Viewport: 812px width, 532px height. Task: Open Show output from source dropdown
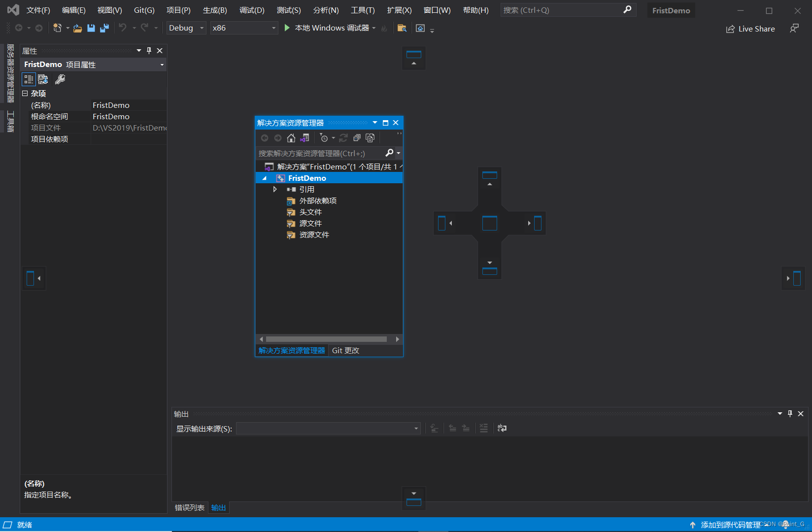pos(328,429)
